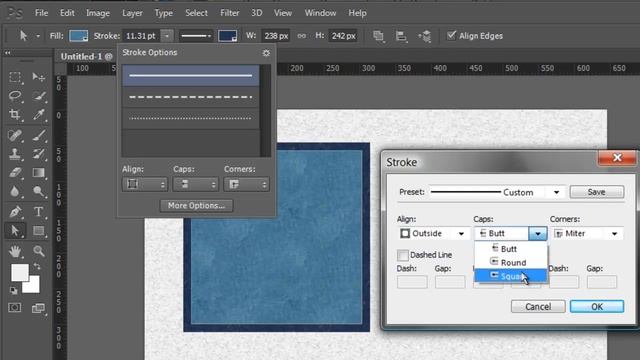
Task: Toggle Quick Mask mode
Action: pyautogui.click(x=15, y=308)
